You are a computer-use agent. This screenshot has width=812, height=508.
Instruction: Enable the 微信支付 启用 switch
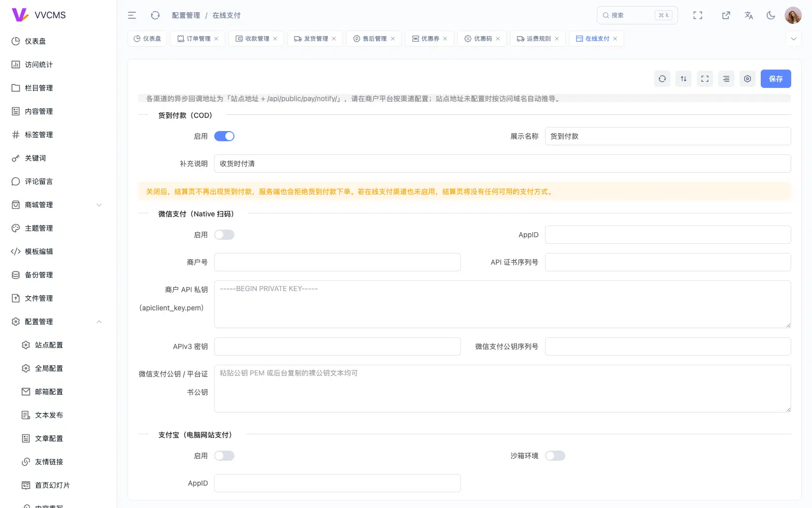pyautogui.click(x=224, y=235)
